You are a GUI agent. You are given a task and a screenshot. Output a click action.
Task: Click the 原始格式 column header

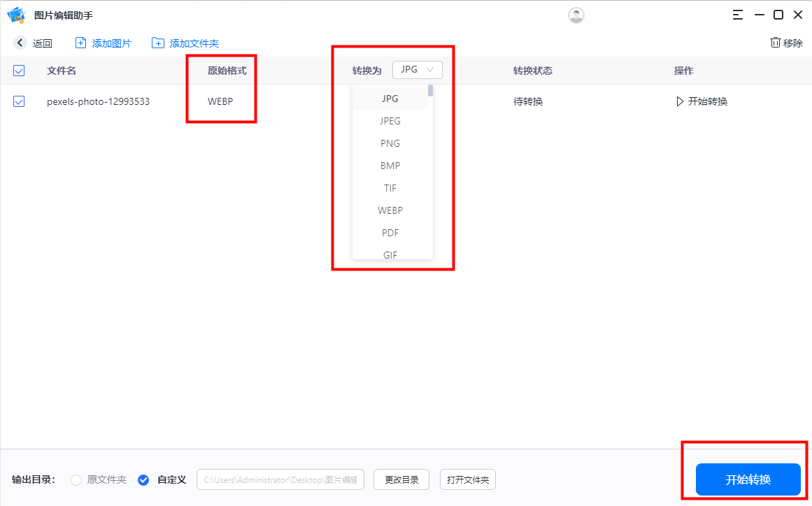click(x=227, y=71)
